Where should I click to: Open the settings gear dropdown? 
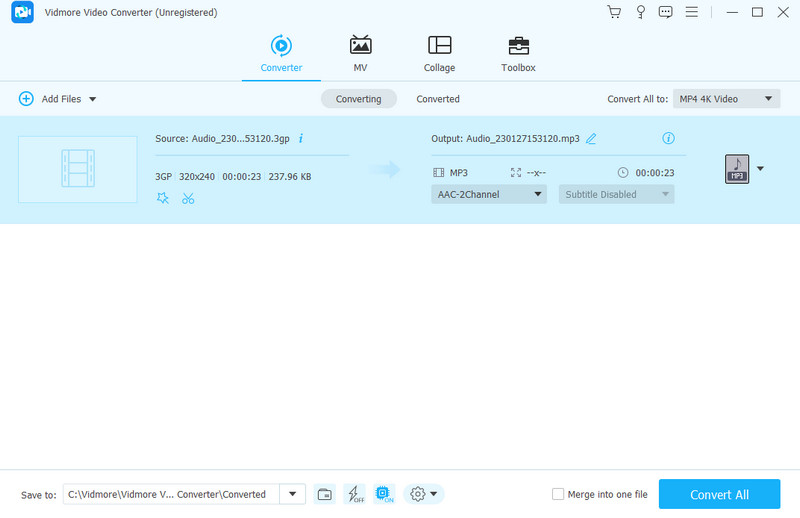coord(423,494)
